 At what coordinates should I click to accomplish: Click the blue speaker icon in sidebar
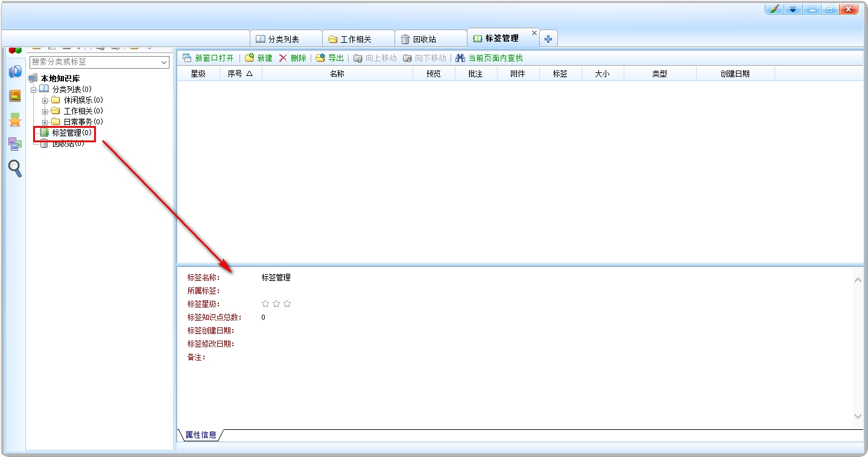click(x=15, y=72)
